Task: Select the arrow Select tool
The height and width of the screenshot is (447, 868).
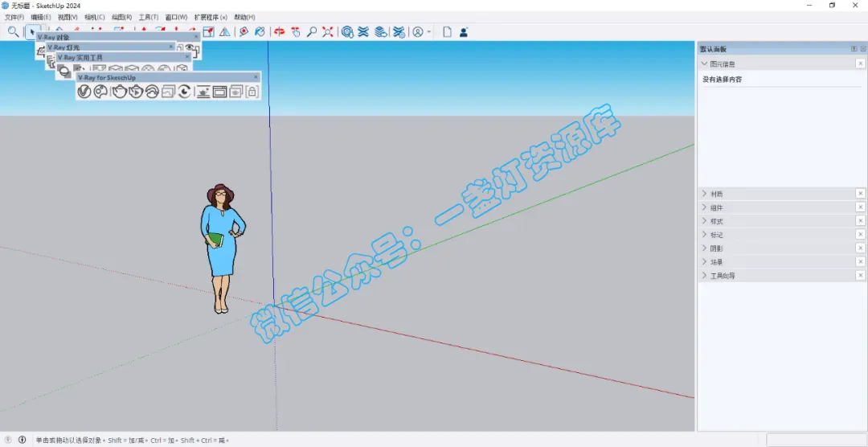Action: pyautogui.click(x=32, y=32)
